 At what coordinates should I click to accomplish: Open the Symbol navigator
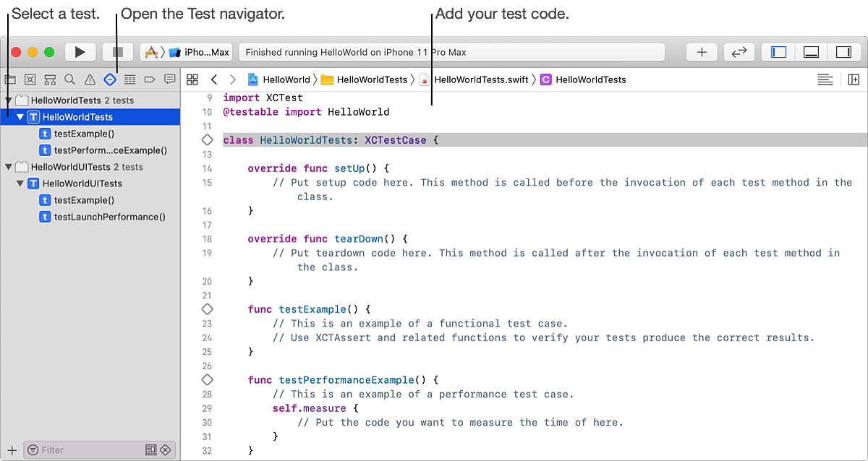coord(50,79)
